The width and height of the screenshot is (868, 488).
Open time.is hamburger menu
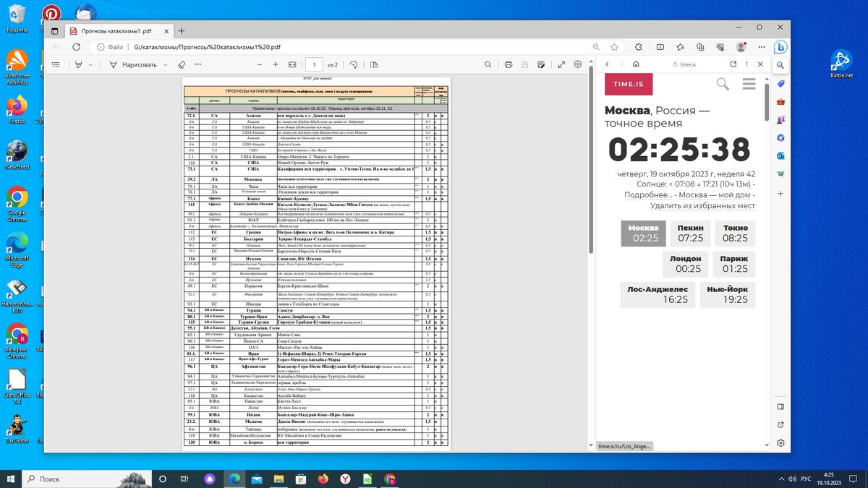(x=749, y=85)
